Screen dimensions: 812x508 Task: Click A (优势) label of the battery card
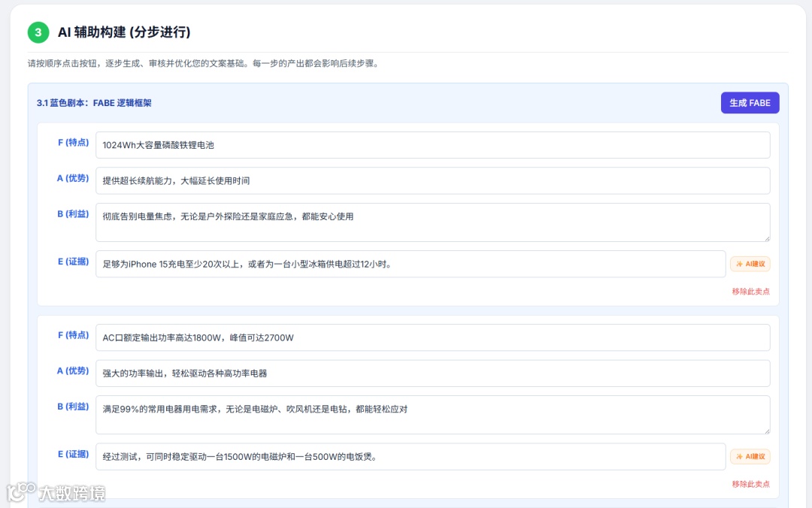click(x=72, y=178)
